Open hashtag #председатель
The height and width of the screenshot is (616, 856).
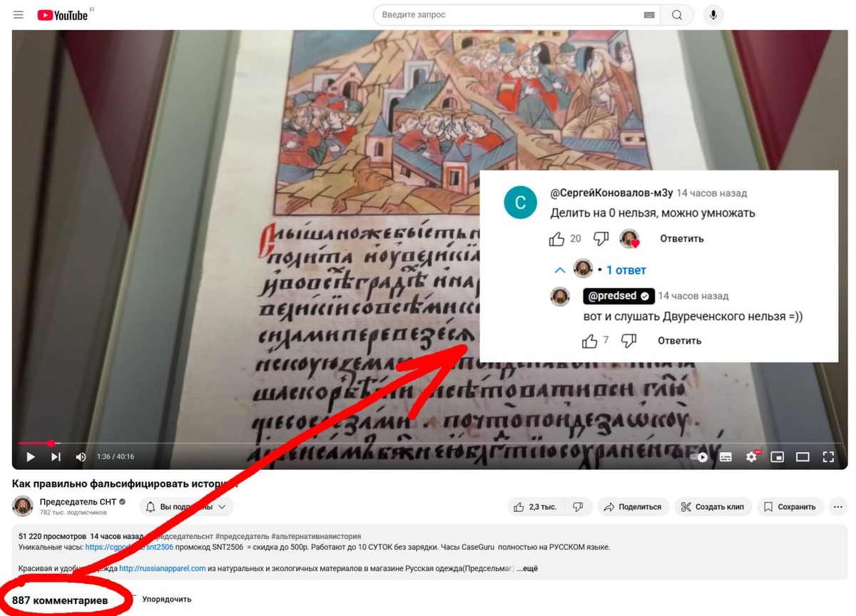click(243, 536)
